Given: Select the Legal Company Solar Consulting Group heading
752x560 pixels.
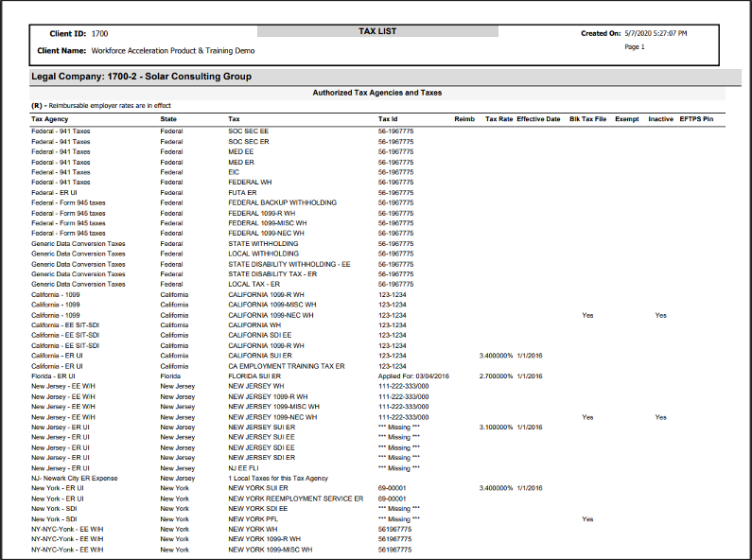Looking at the screenshot, I should click(x=141, y=77).
